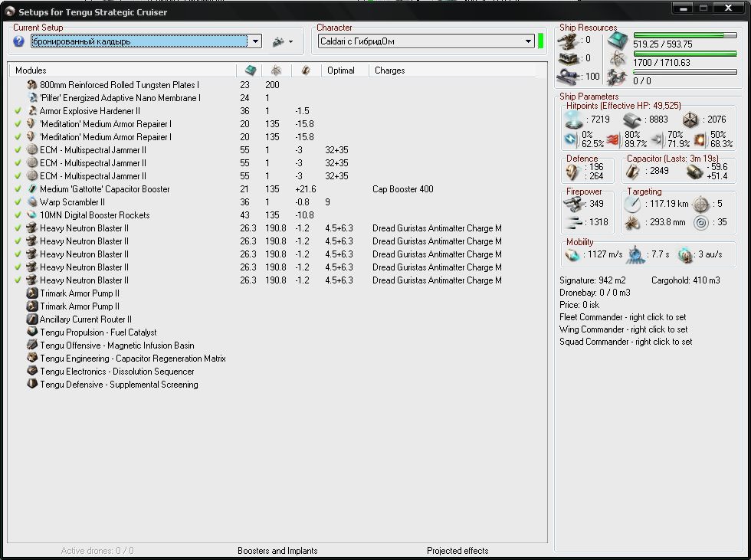Toggle first ECM Multispectral Jammer II checkmark
The height and width of the screenshot is (560, 751).
pos(18,150)
